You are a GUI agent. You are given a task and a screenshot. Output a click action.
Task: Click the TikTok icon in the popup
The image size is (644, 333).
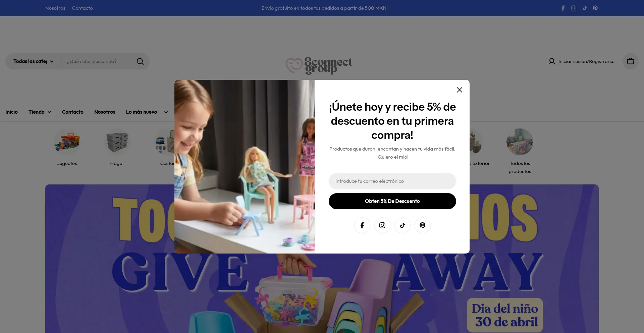pos(402,225)
